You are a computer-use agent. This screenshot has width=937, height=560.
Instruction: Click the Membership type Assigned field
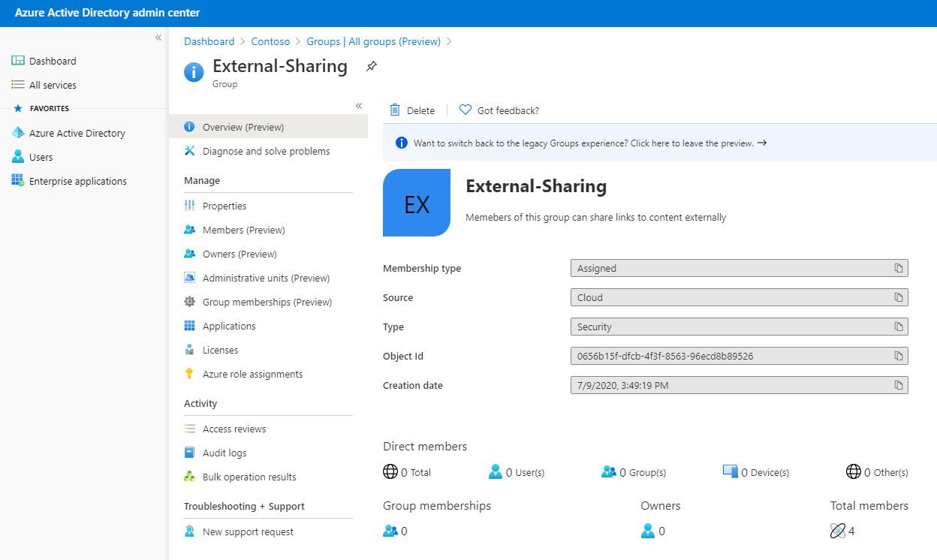tap(740, 268)
